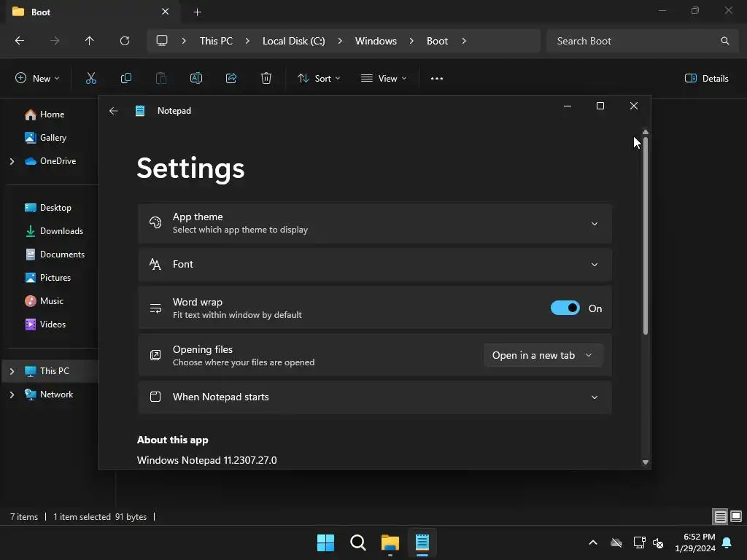Switch to large thumbnails view in status bar
Image resolution: width=747 pixels, height=560 pixels.
pyautogui.click(x=736, y=516)
